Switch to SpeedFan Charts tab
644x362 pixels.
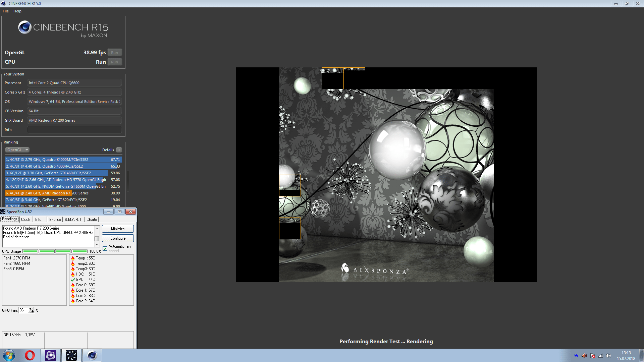click(x=92, y=220)
